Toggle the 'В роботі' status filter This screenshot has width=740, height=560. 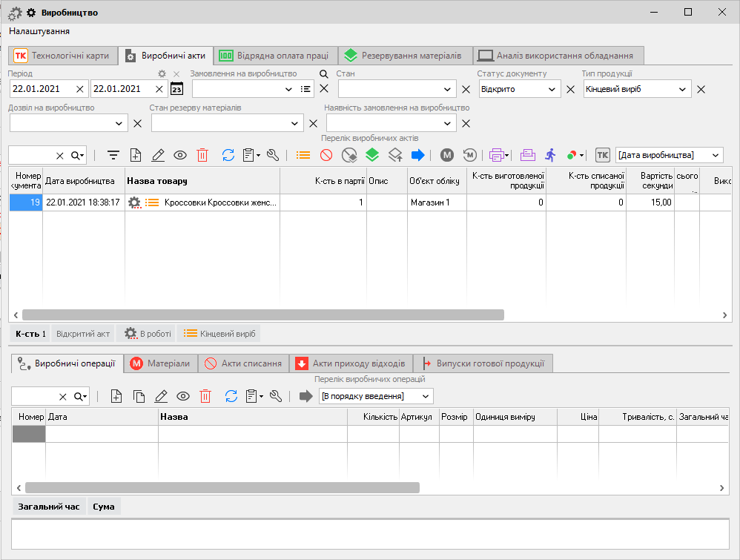(x=148, y=334)
